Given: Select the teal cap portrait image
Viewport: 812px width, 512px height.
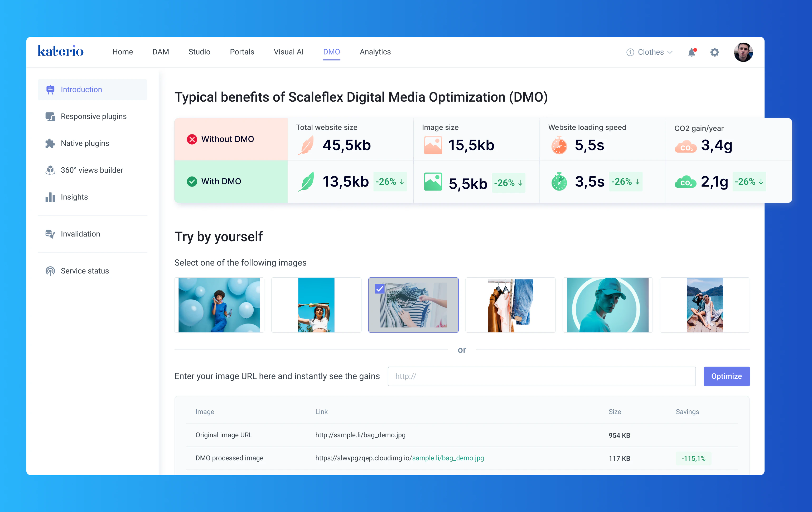Looking at the screenshot, I should pos(607,305).
